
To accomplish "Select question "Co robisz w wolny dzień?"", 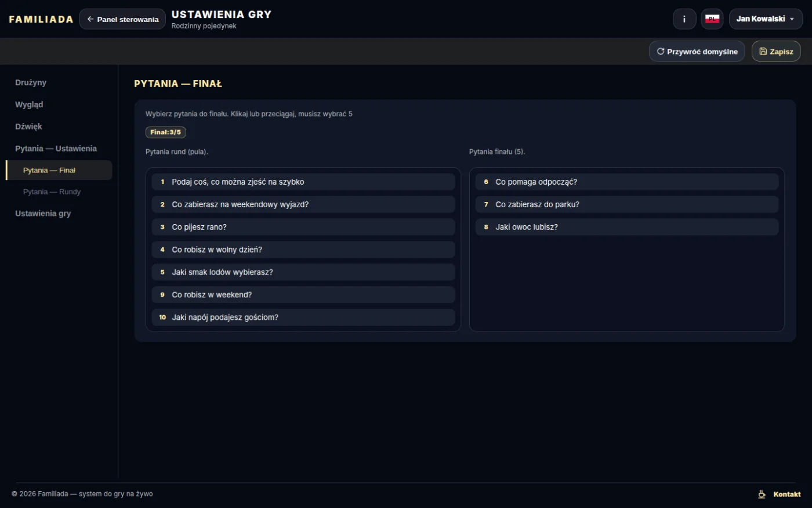I will point(303,250).
